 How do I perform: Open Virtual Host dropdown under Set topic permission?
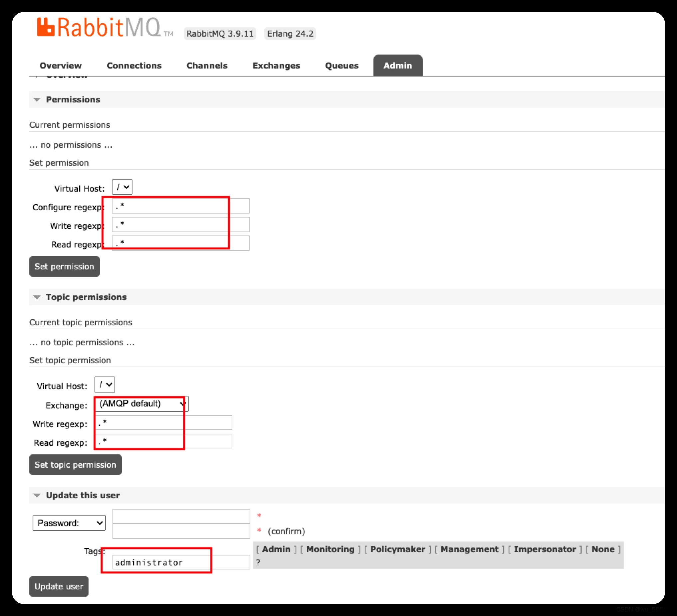105,385
